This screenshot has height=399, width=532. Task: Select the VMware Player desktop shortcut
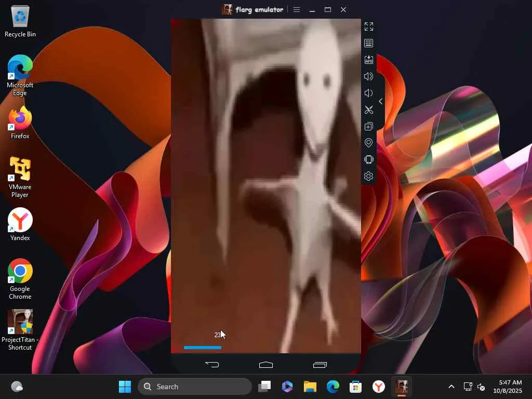[x=20, y=177]
